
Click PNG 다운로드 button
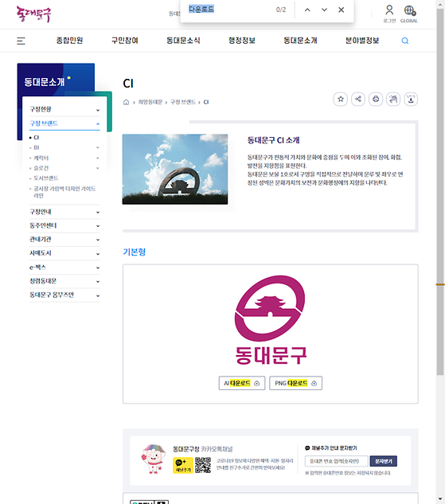coord(295,383)
